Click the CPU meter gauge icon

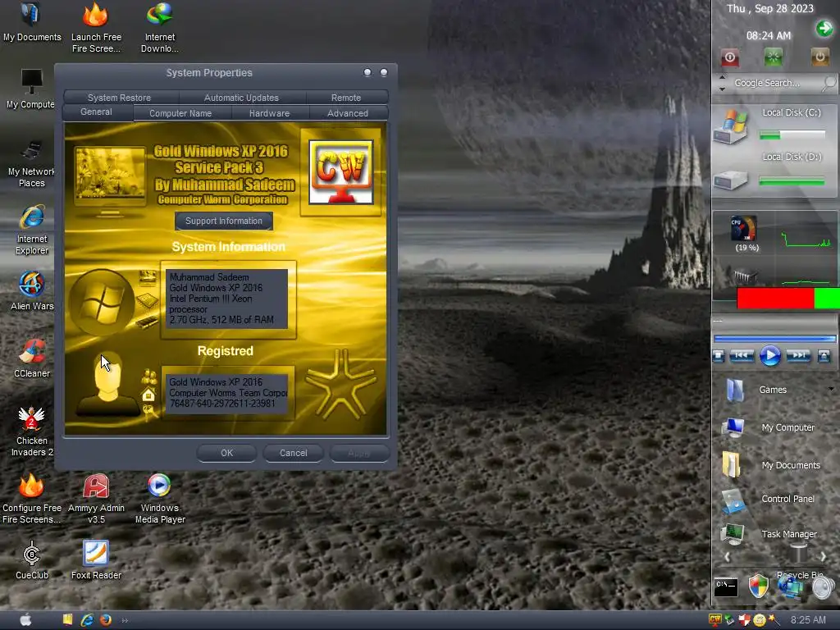pyautogui.click(x=743, y=229)
